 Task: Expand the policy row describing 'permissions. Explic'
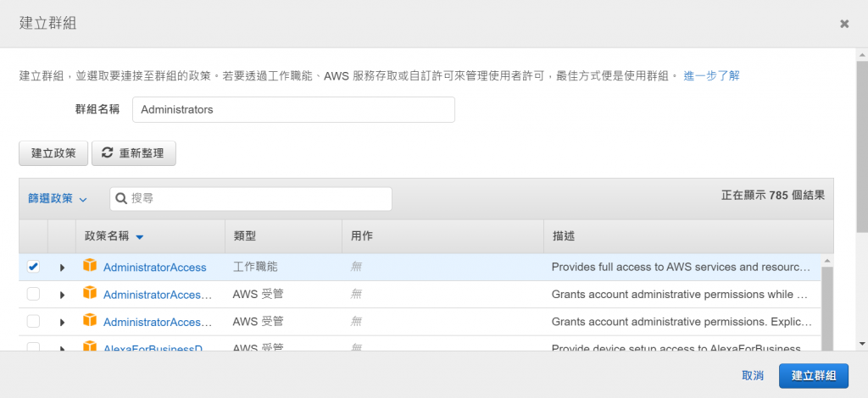coord(62,323)
